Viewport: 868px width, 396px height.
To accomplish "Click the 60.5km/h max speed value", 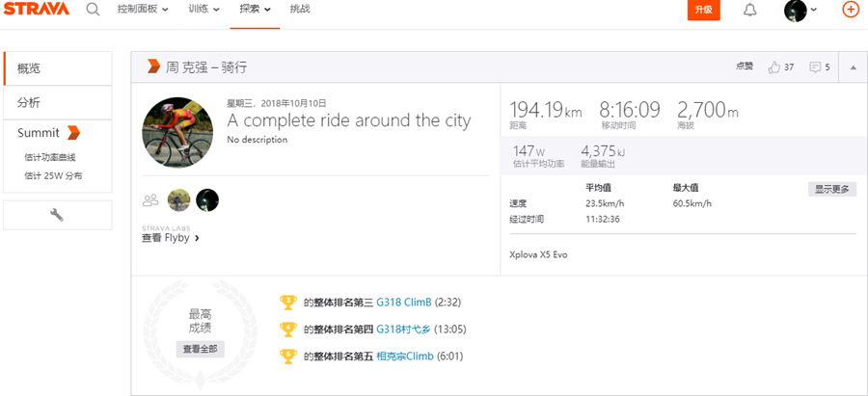I will click(692, 203).
